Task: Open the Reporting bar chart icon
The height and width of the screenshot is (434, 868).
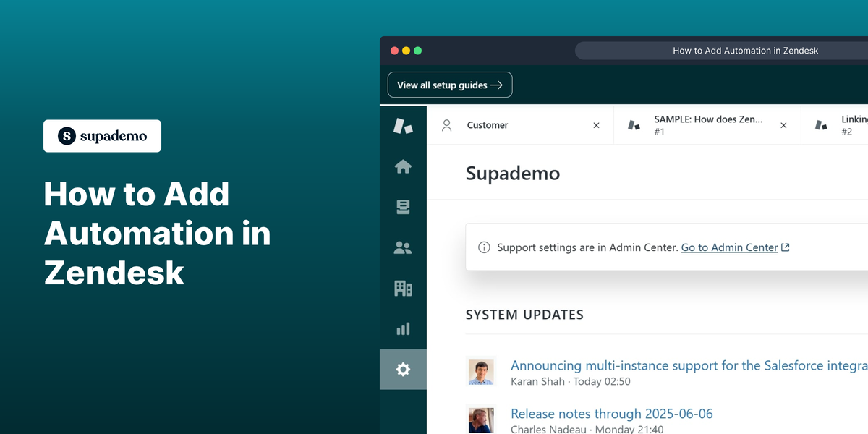Action: pos(403,329)
